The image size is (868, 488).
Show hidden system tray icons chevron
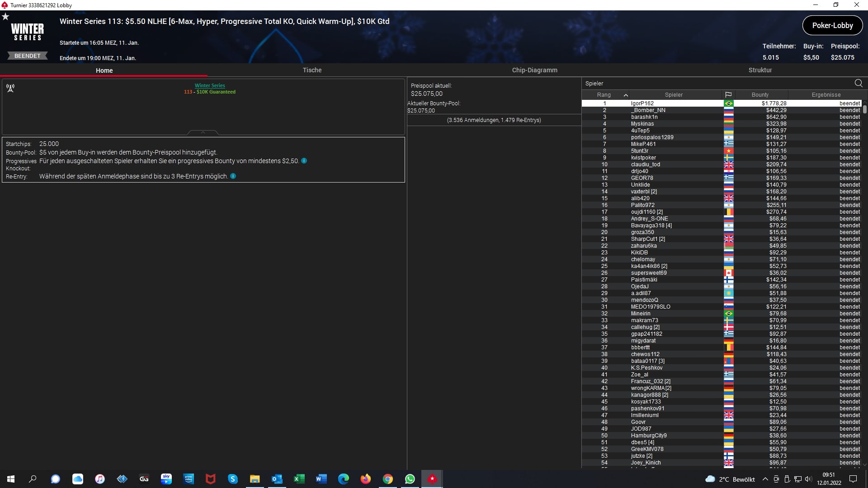pyautogui.click(x=765, y=479)
